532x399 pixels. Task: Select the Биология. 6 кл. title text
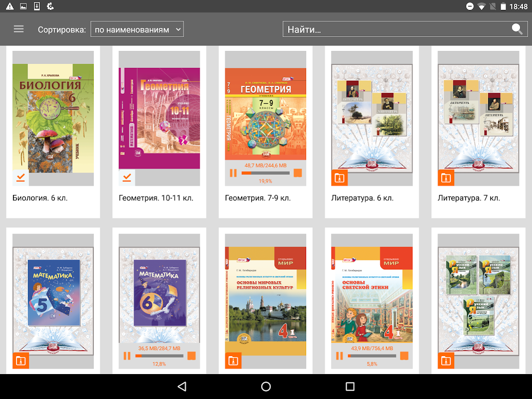[40, 198]
